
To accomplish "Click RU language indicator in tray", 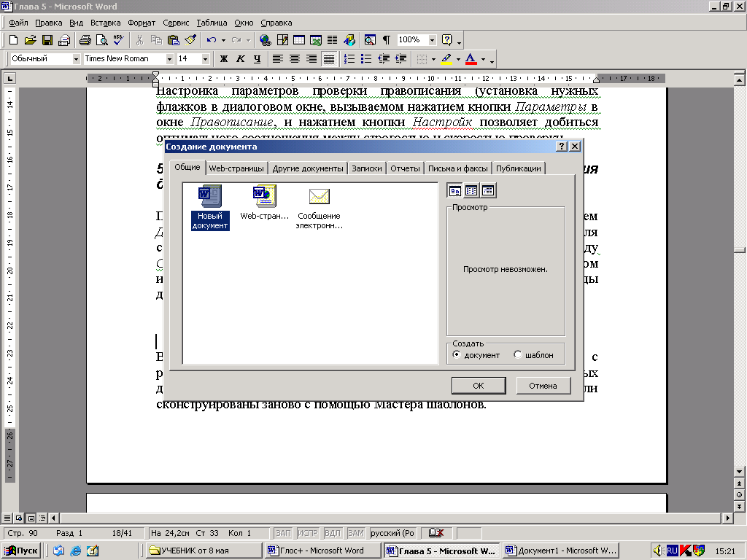I will [x=672, y=551].
